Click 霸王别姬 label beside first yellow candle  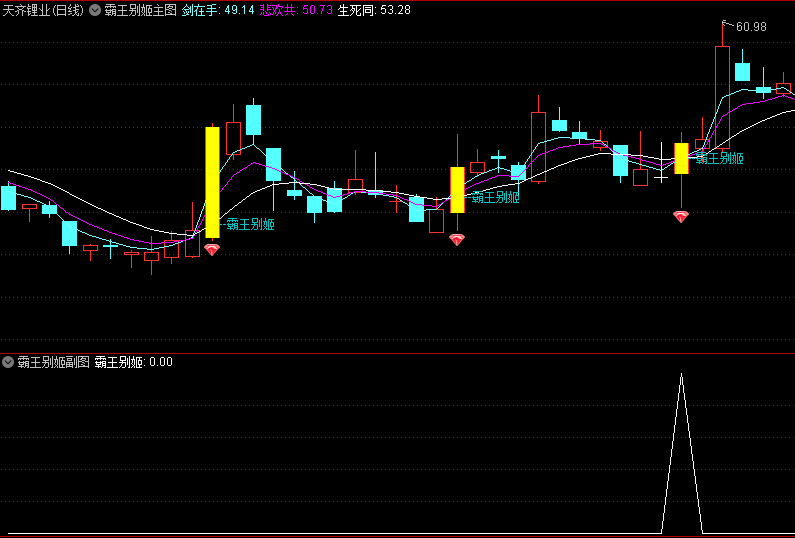(x=250, y=224)
